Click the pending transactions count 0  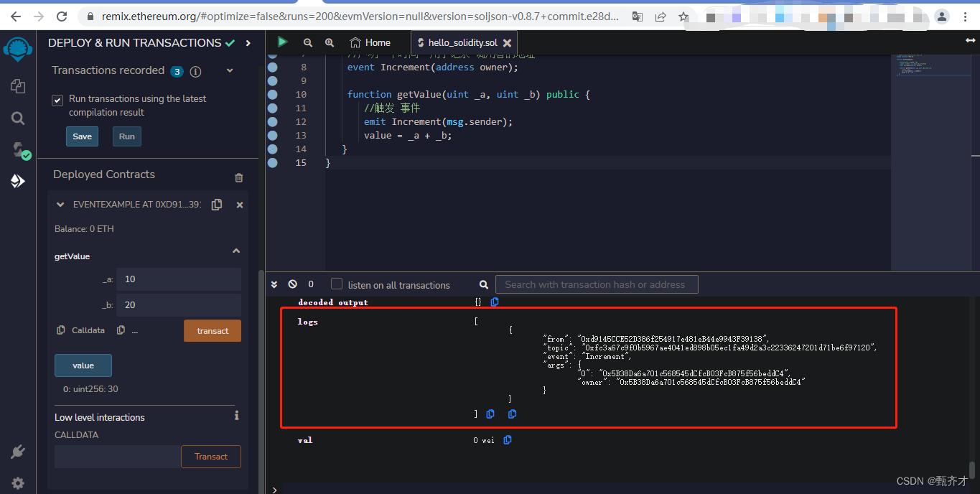click(x=311, y=284)
